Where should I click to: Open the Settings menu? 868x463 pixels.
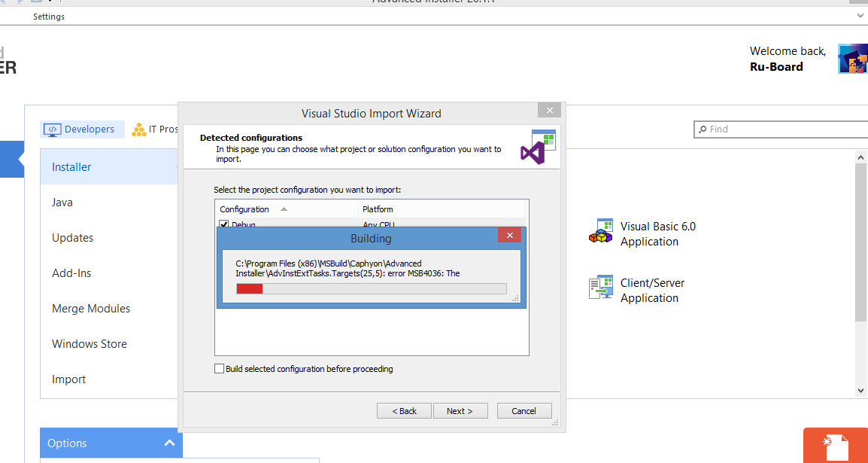coord(49,17)
